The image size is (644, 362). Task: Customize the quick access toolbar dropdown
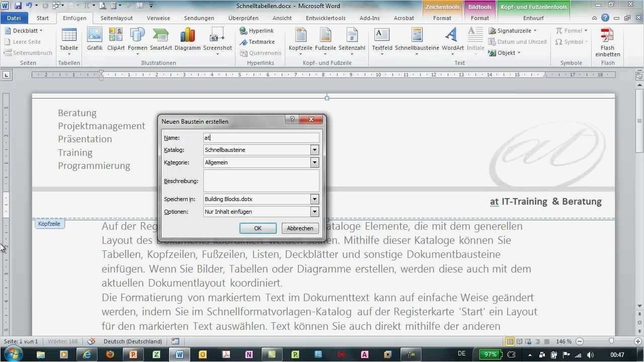click(x=151, y=6)
